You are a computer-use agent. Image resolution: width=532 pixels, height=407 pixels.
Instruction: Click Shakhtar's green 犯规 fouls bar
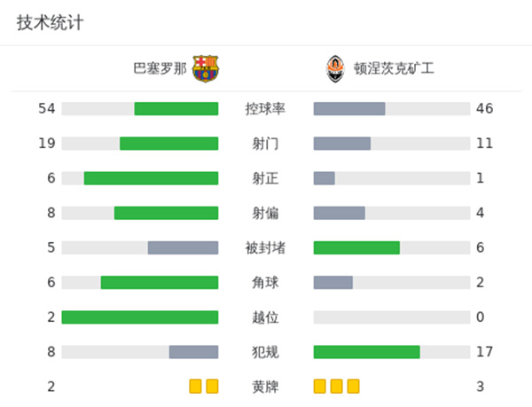[x=366, y=352]
